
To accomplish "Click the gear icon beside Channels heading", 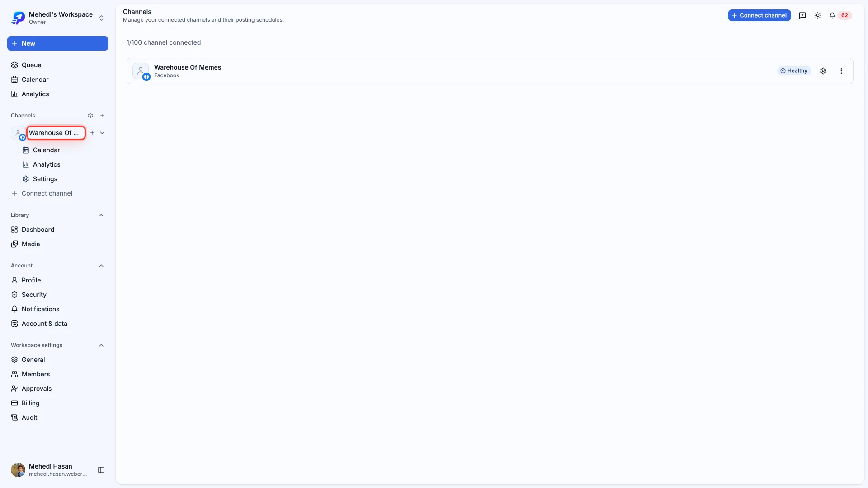I will [x=90, y=116].
